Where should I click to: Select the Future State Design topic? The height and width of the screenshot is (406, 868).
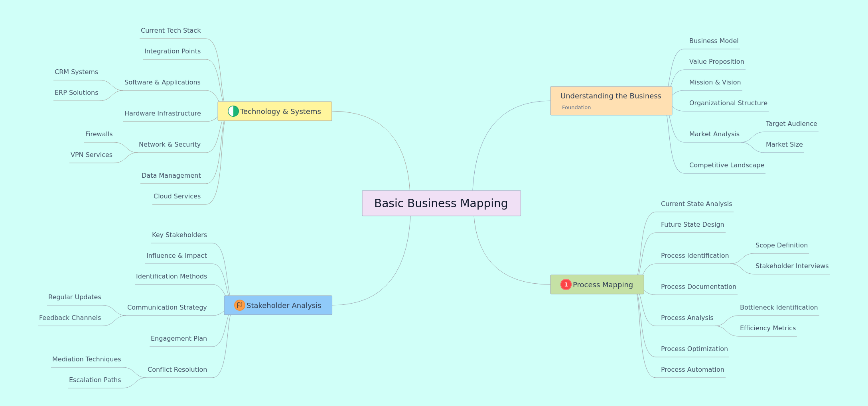click(x=692, y=225)
